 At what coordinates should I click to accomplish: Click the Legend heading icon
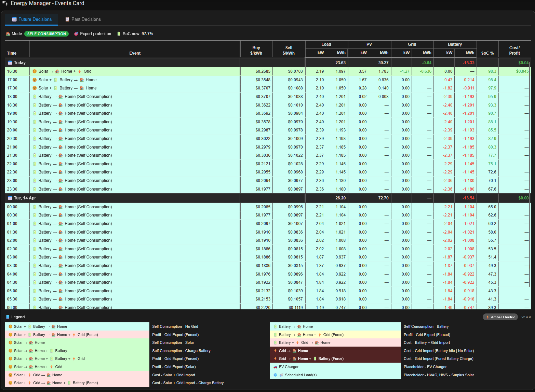[x=8, y=317]
